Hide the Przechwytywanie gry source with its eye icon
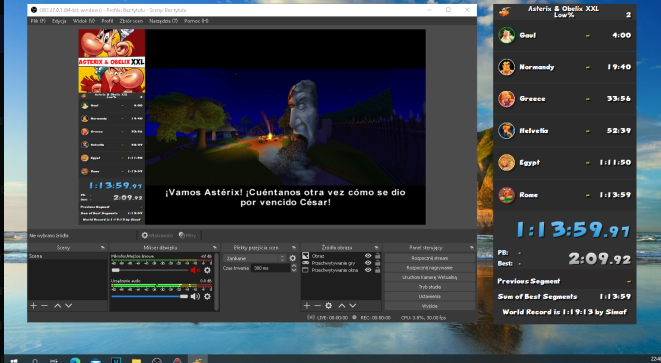Screen dimensions: 661x363 [368, 263]
